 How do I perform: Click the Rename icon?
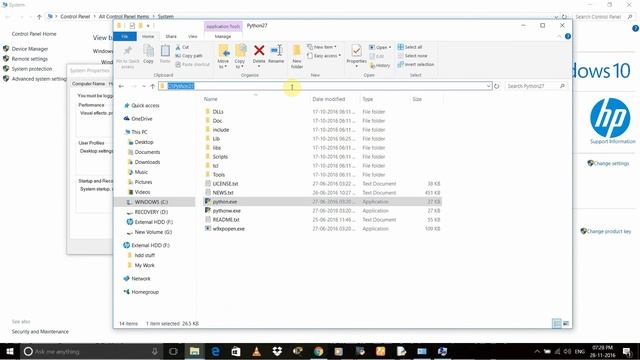tap(276, 50)
